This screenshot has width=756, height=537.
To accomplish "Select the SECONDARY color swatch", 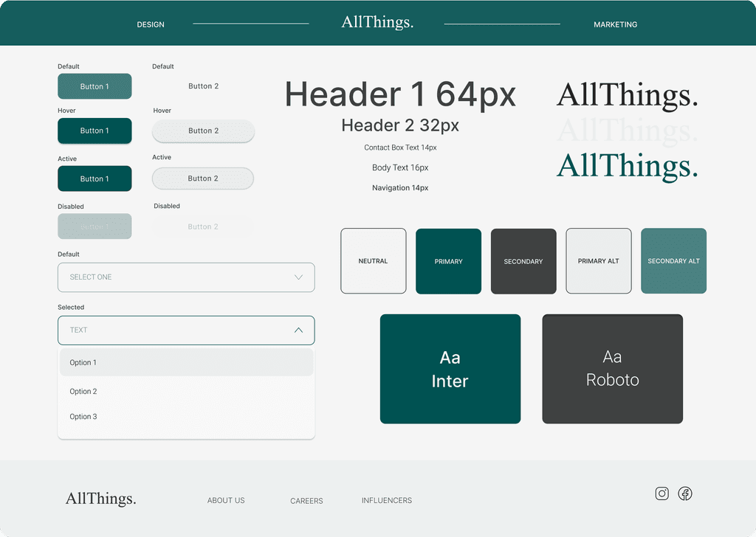I will point(523,261).
